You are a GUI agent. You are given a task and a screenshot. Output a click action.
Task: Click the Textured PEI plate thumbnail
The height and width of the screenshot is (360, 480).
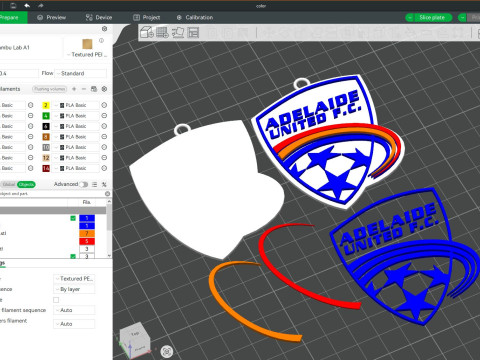coord(87,44)
